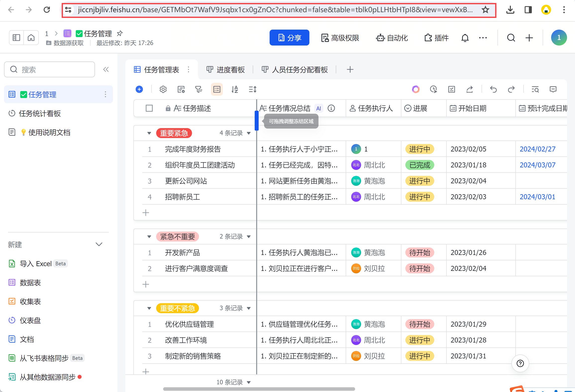
Task: Go to home icon
Action: pyautogui.click(x=31, y=38)
